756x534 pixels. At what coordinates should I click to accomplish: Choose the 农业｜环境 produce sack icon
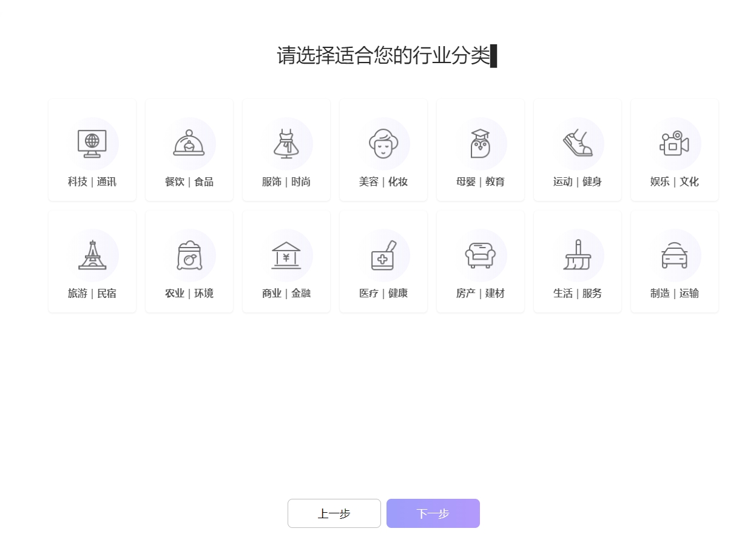(x=189, y=255)
